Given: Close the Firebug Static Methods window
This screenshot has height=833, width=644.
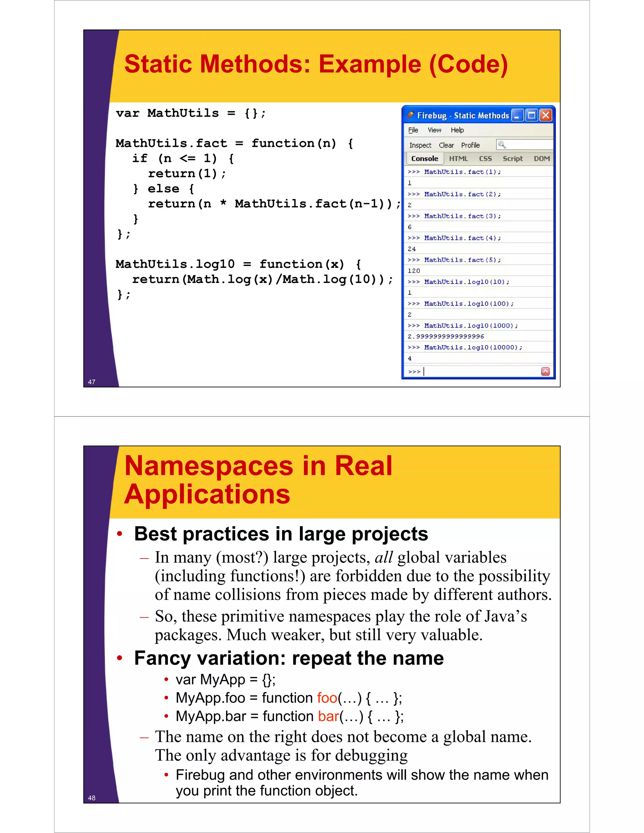Looking at the screenshot, I should (x=546, y=115).
